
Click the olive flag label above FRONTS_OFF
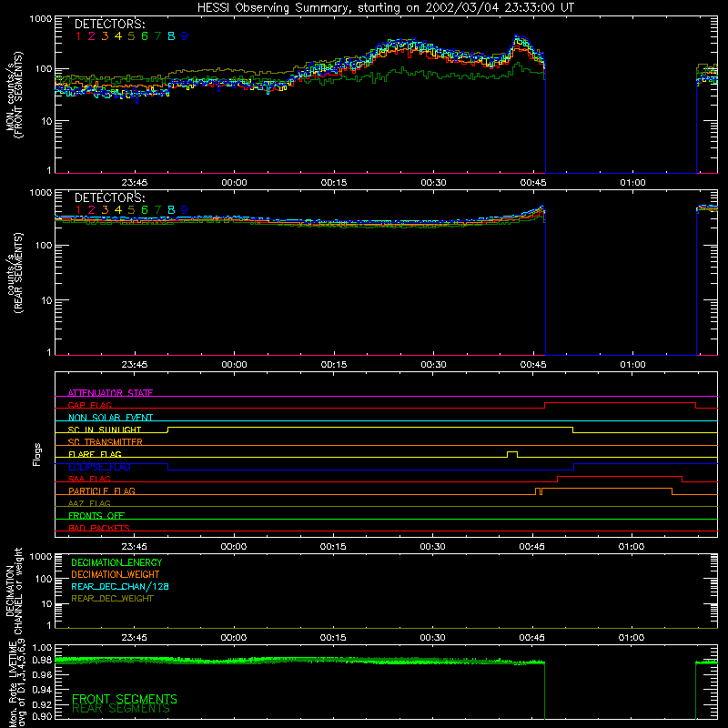pos(89,503)
